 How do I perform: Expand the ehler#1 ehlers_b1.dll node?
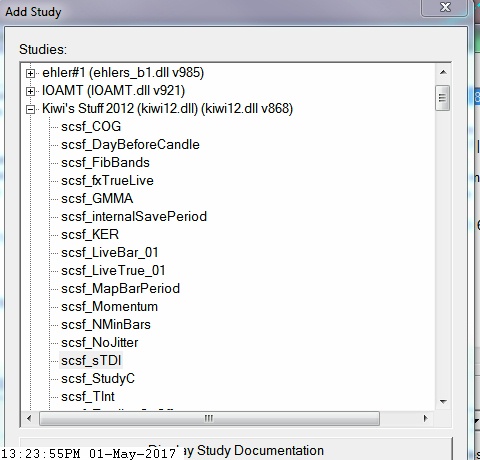(x=30, y=73)
